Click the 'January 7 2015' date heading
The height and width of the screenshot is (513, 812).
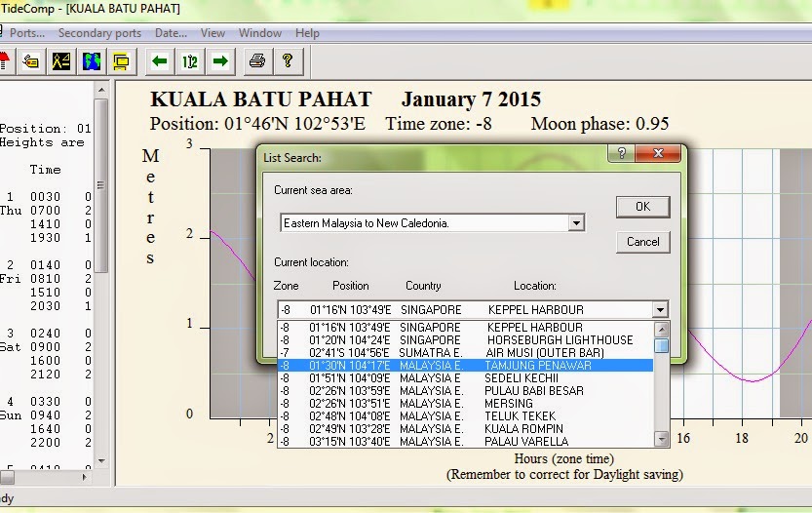(x=471, y=99)
